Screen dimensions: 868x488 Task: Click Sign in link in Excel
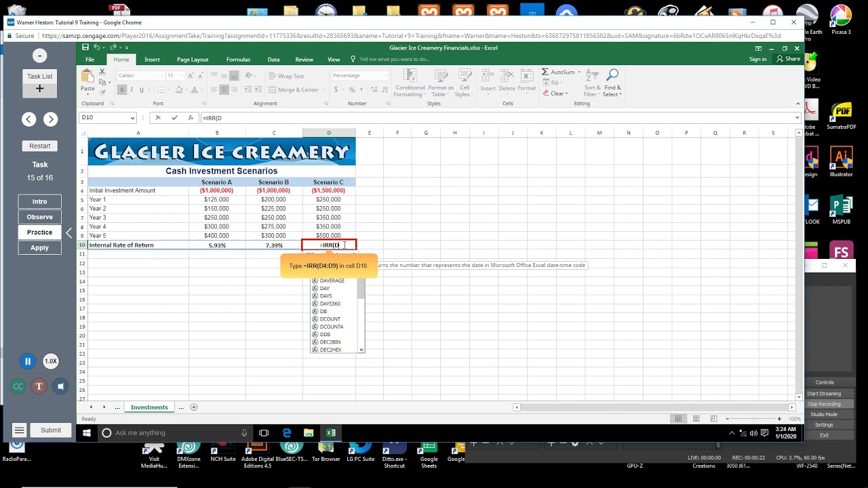pos(757,59)
